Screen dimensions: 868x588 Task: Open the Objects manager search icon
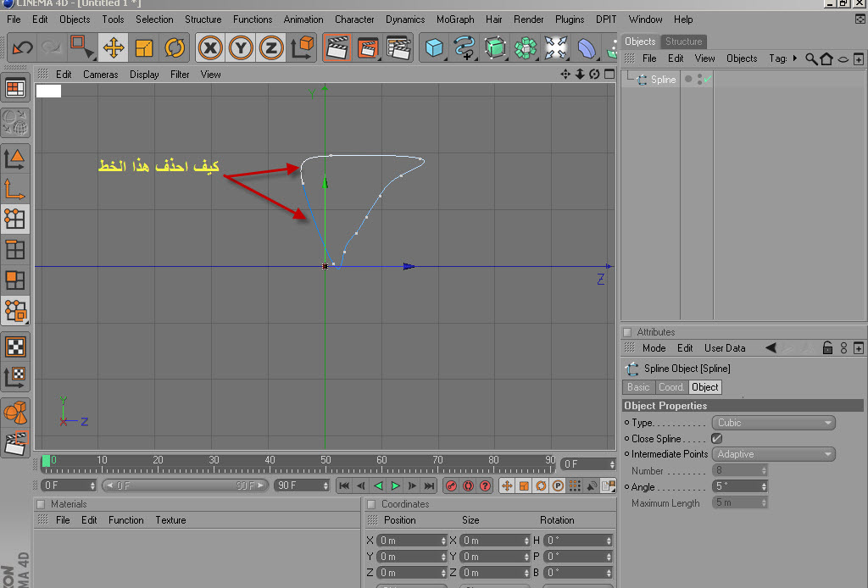[x=811, y=58]
